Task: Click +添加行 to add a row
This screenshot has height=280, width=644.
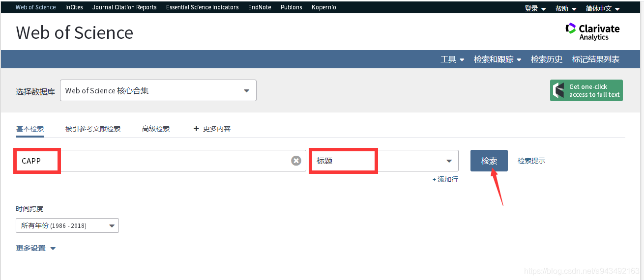Action: point(445,180)
